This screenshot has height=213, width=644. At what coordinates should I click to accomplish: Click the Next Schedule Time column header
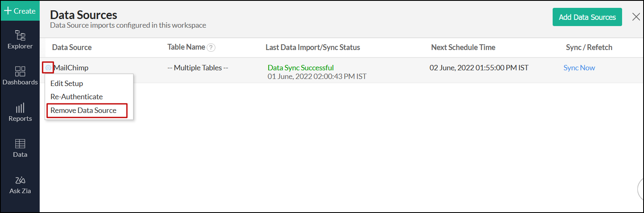click(x=463, y=48)
